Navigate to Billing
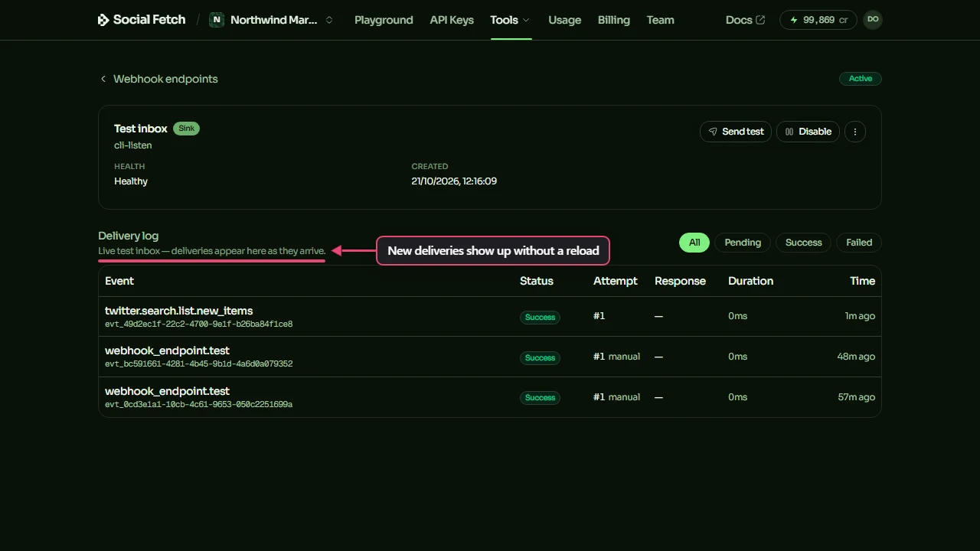The image size is (980, 551). pos(614,20)
